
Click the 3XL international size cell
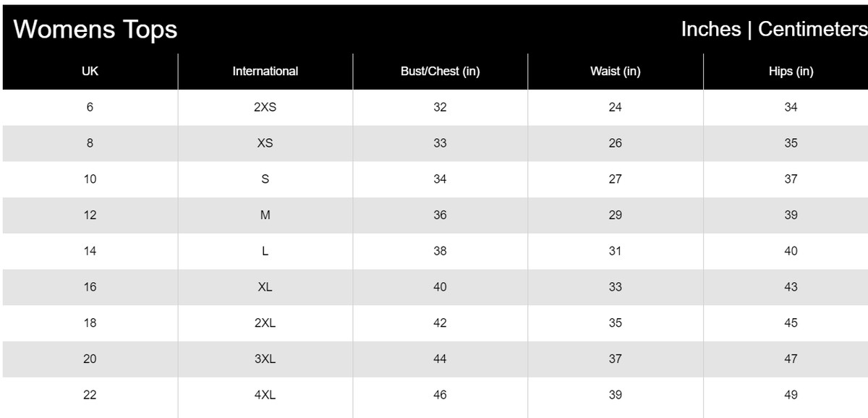(265, 359)
